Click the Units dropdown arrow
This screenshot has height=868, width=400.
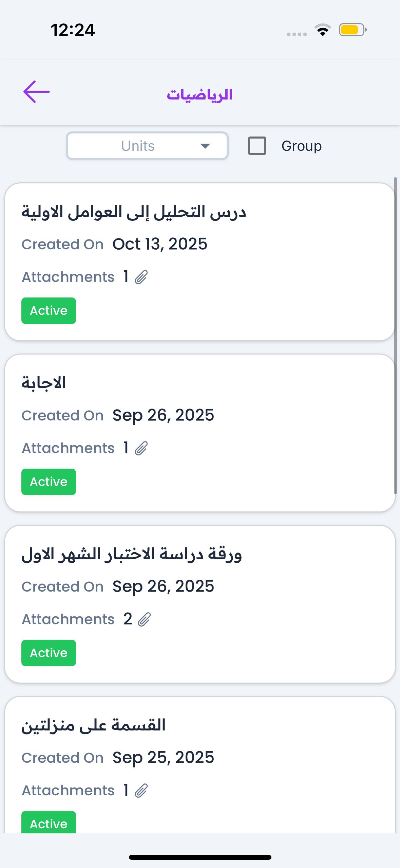click(205, 146)
